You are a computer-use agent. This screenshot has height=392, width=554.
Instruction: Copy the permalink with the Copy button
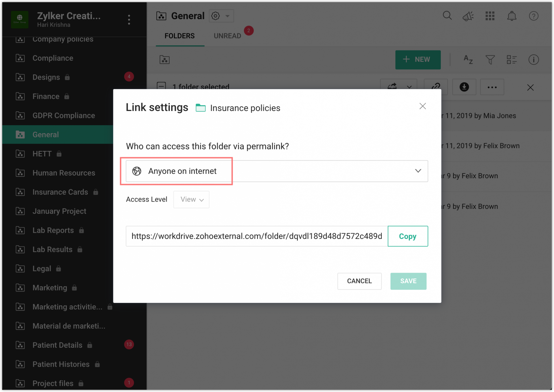point(407,236)
